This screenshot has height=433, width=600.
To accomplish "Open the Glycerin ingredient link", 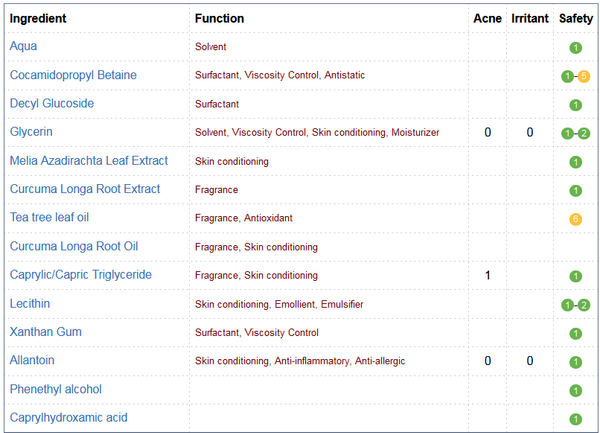I will 31,132.
